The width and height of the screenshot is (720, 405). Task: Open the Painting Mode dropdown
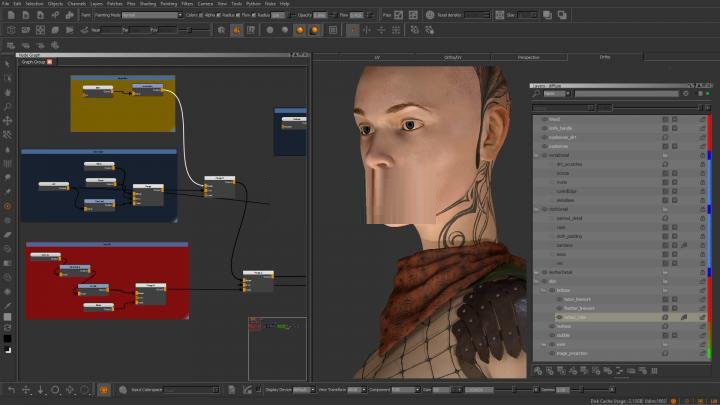click(152, 15)
